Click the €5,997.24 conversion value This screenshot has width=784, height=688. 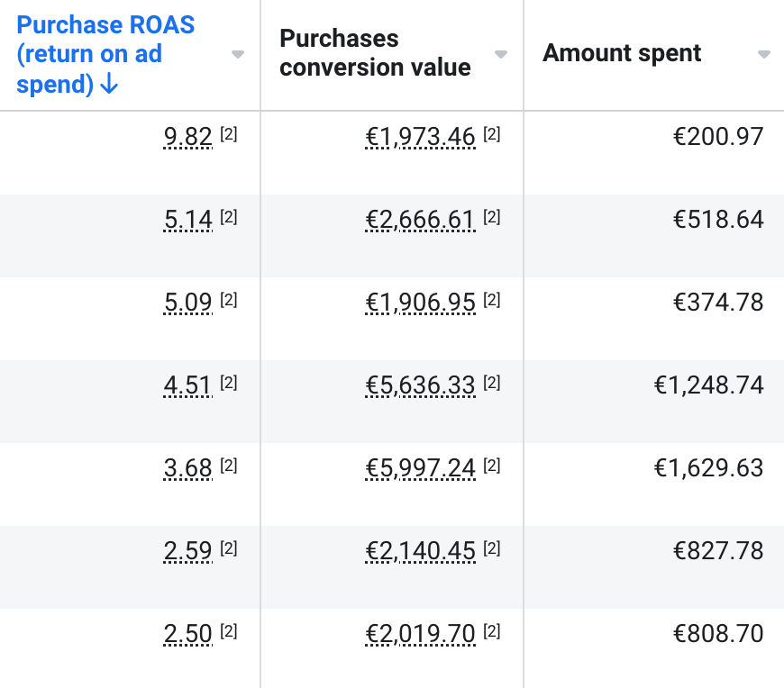coord(420,468)
